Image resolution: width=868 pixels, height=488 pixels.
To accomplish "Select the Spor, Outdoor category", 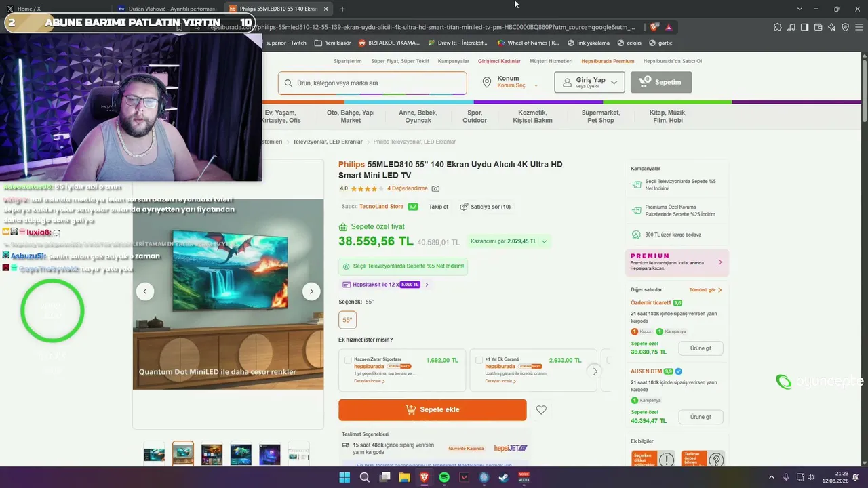I will 475,117.
